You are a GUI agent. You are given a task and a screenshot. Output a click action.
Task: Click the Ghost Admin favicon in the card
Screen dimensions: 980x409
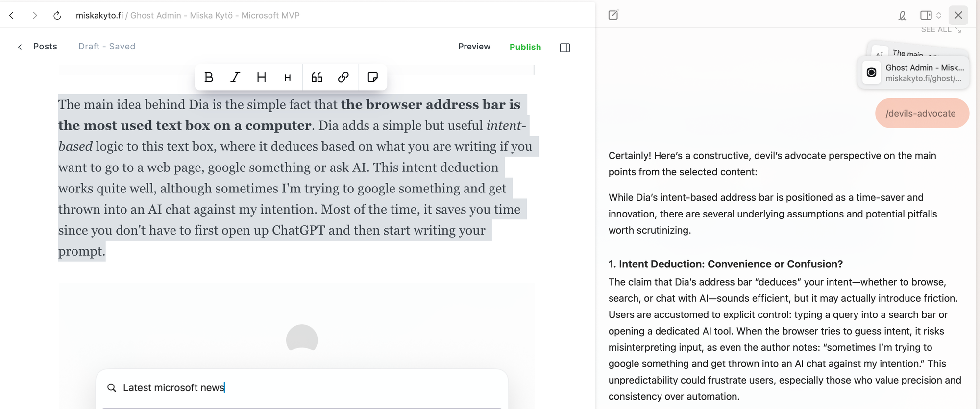[x=872, y=72]
